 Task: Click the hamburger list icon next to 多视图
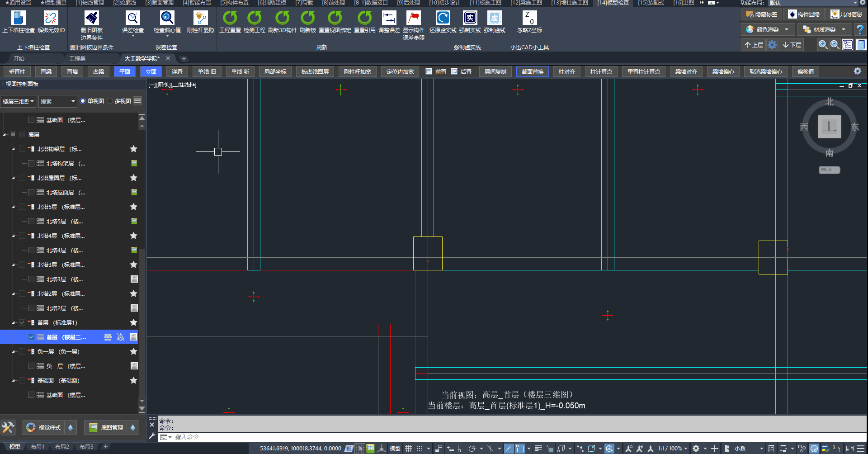pyautogui.click(x=137, y=101)
